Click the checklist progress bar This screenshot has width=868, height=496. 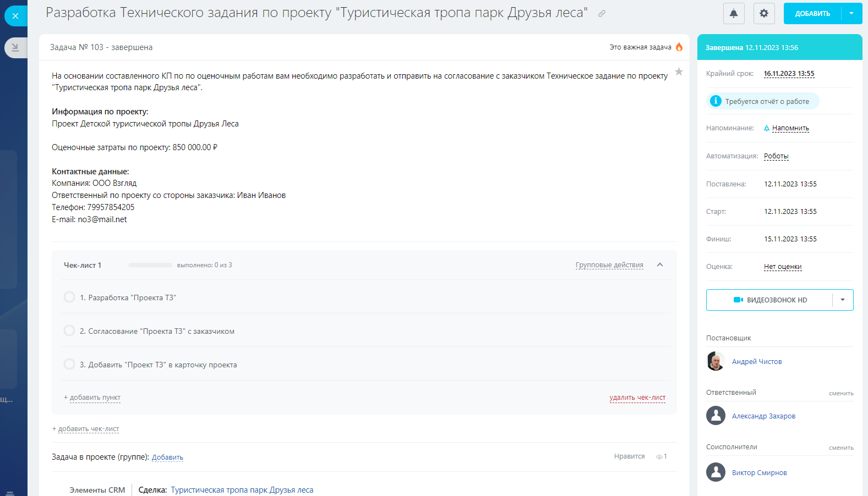point(150,265)
